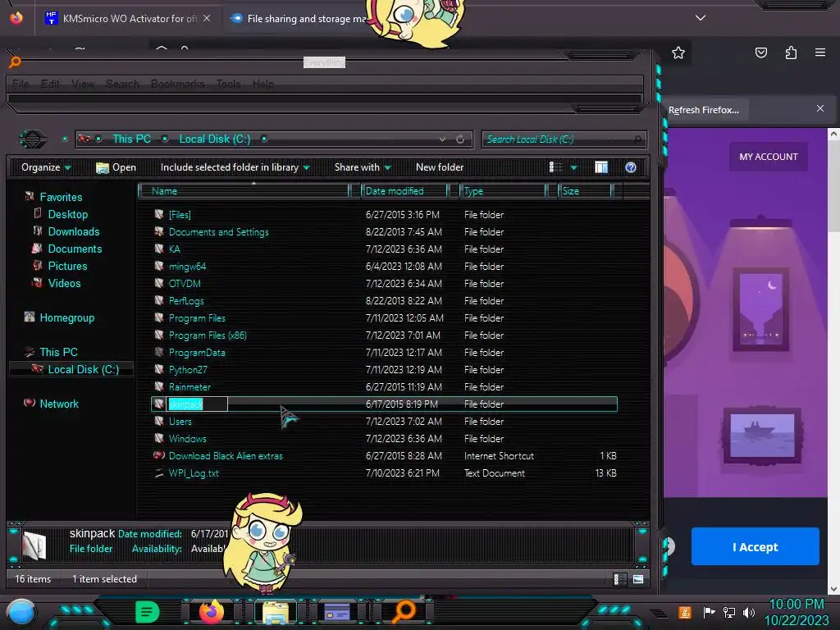Select Desktop in Favorites
The width and height of the screenshot is (840, 630).
(x=68, y=214)
